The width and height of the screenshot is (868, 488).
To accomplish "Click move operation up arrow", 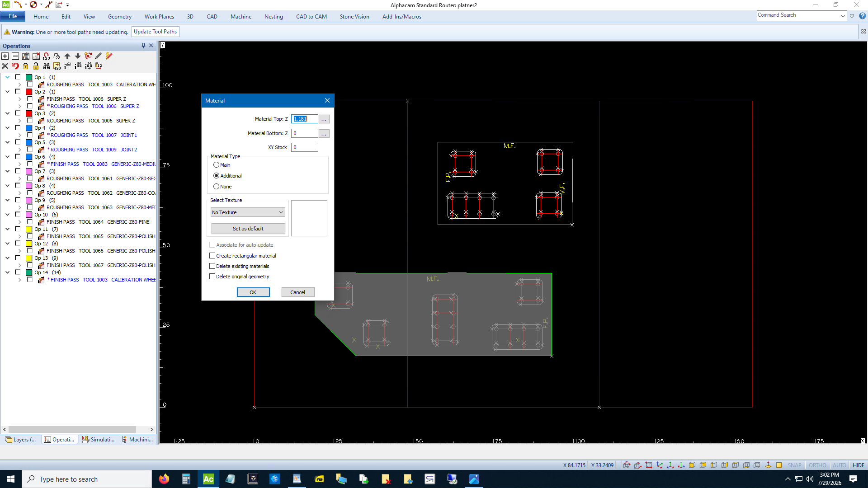I will tap(67, 56).
